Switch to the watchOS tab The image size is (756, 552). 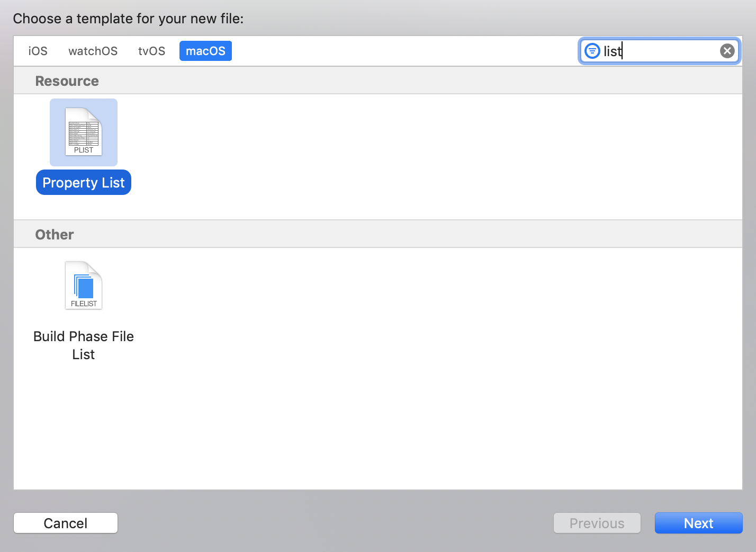[93, 51]
